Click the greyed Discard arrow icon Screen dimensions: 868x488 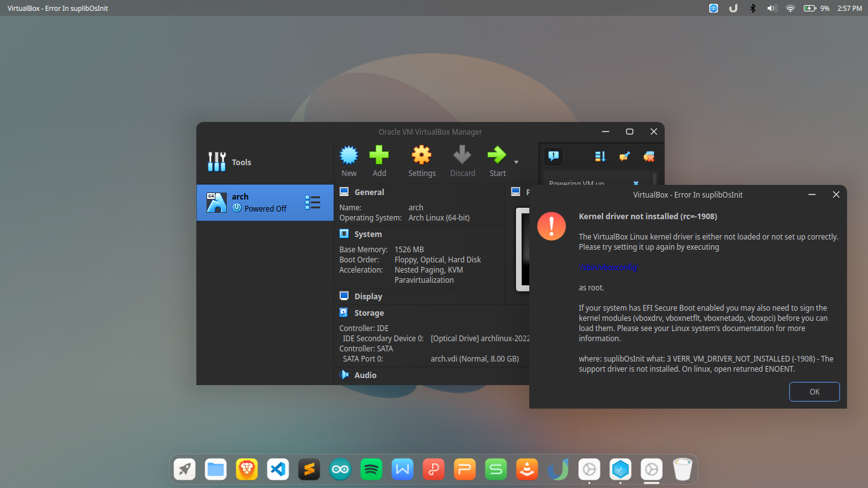[462, 155]
